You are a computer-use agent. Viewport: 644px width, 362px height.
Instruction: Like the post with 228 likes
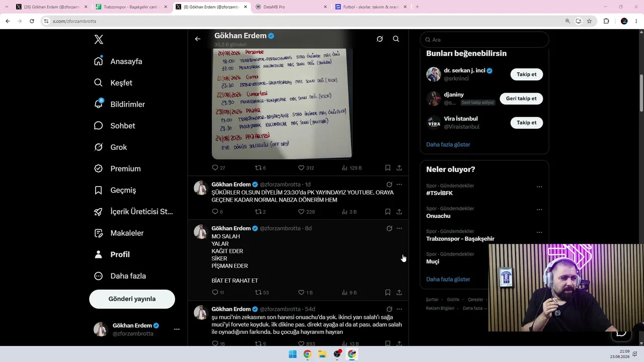306,212
